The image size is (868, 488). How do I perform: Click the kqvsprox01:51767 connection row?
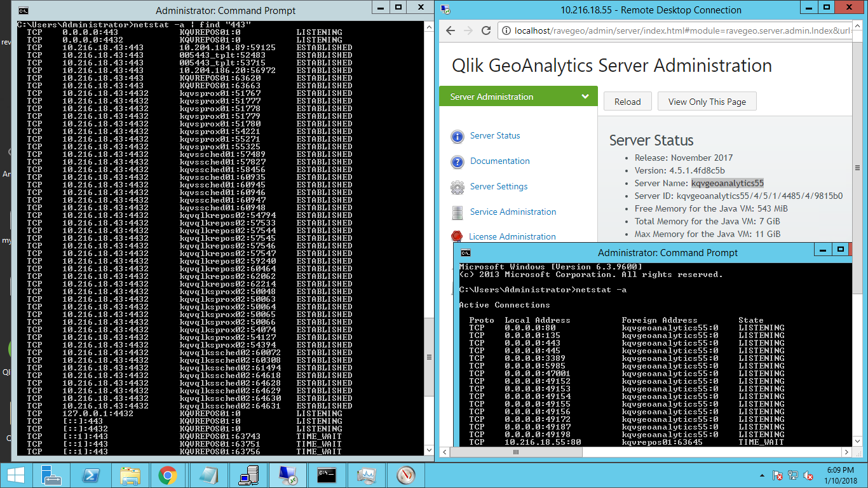tap(189, 93)
